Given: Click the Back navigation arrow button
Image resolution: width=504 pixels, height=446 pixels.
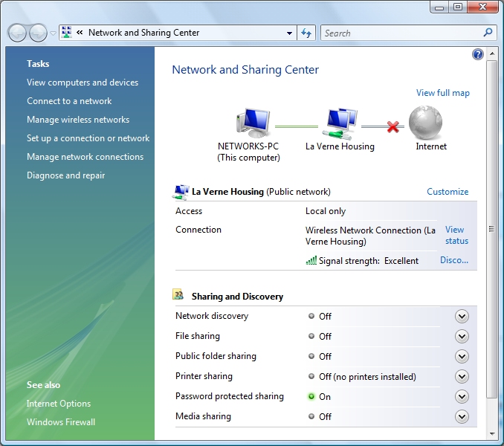Looking at the screenshot, I should (17, 33).
